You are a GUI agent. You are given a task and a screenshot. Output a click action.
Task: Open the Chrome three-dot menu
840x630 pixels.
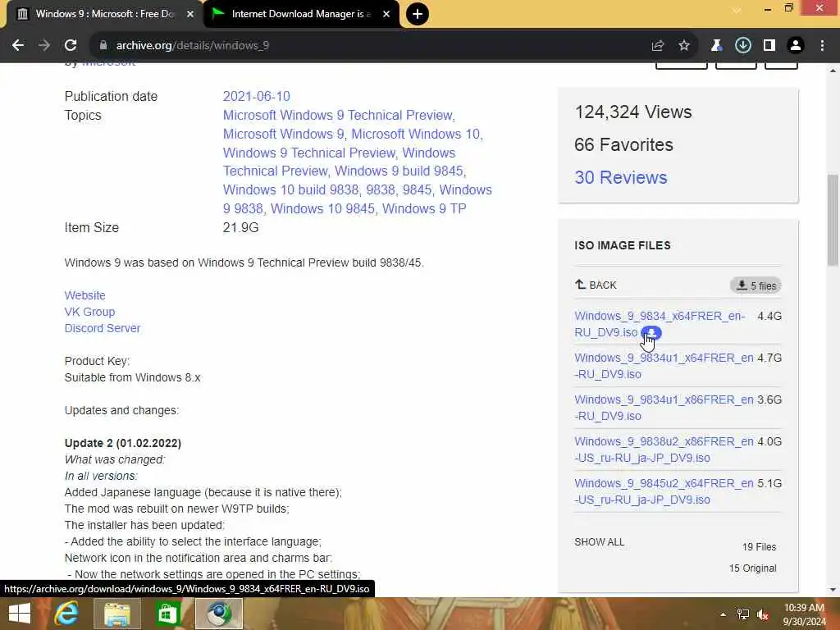(x=822, y=46)
